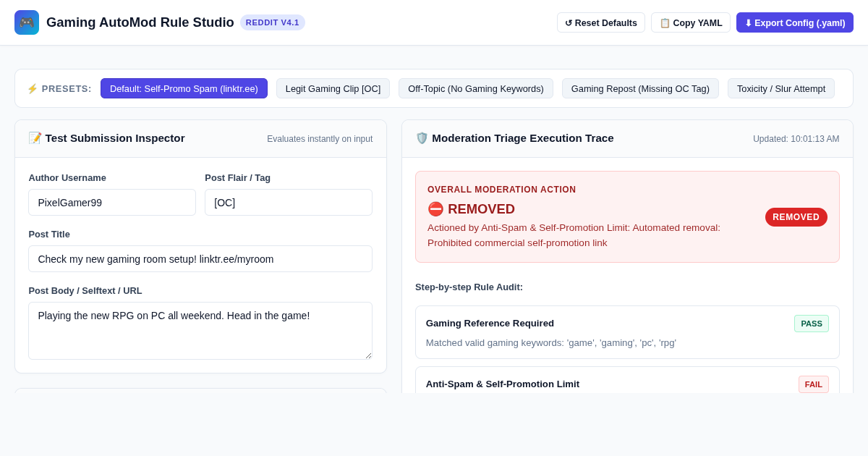
Task: Click the Gaming AutoMod Rule Studio title
Action: (140, 22)
